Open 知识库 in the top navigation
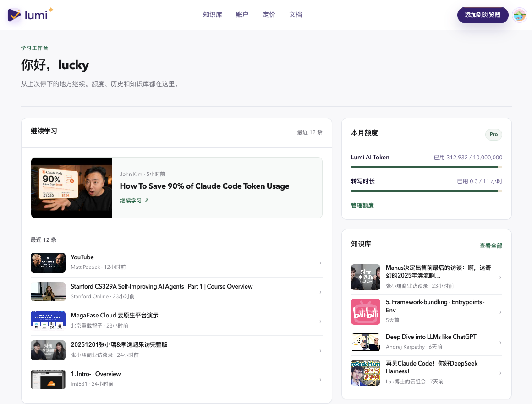This screenshot has height=404, width=532. [213, 15]
